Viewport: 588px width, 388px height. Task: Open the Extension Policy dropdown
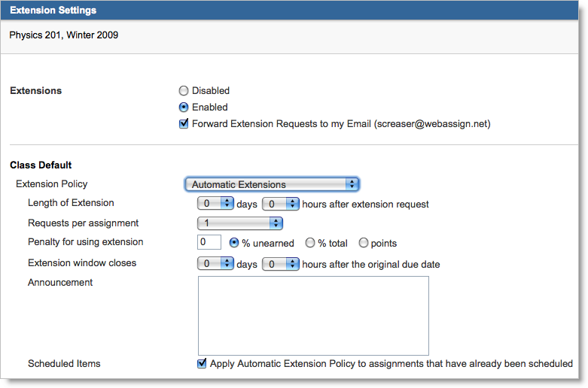(271, 184)
